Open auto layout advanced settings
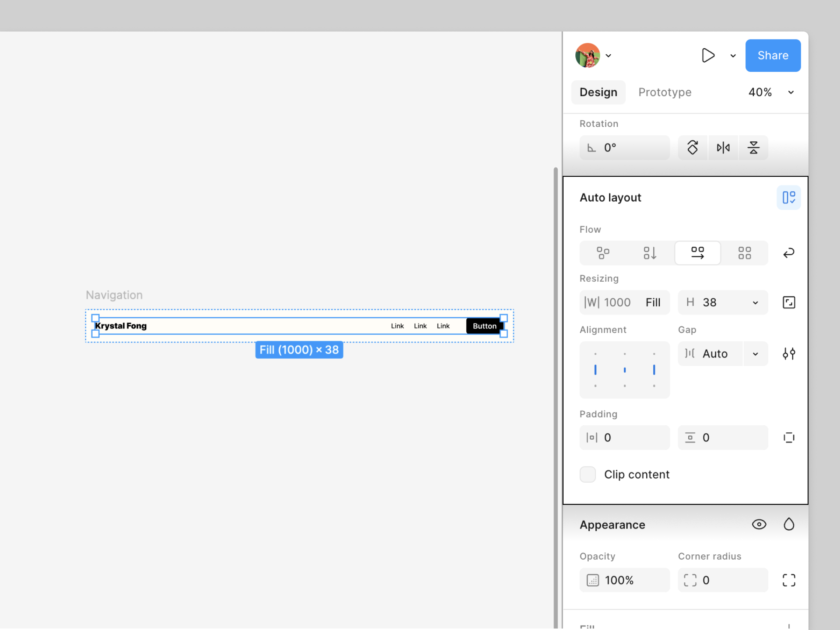Screen dimensions: 840x630 click(x=789, y=353)
